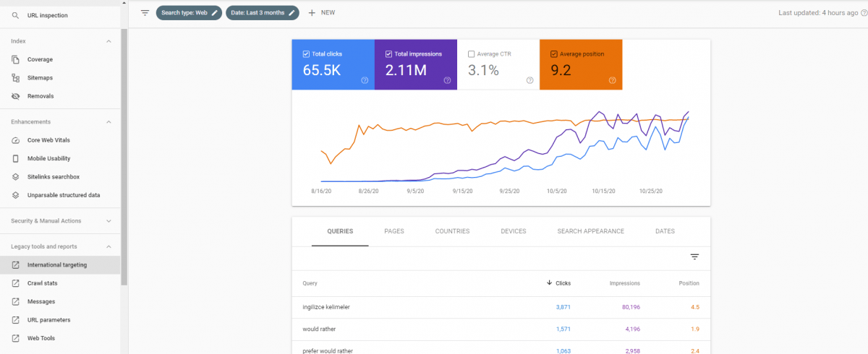Click the Coverage pages icon
This screenshot has height=354, width=868.
coord(15,59)
